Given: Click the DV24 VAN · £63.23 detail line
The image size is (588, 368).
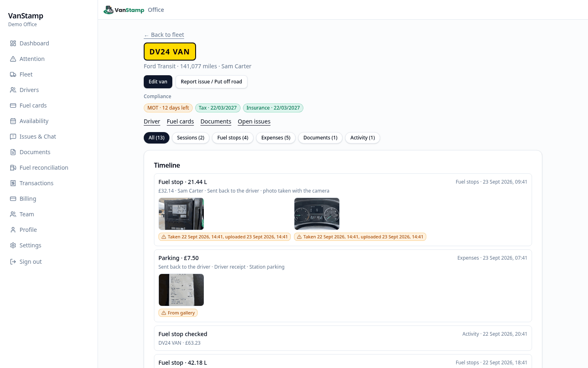Looking at the screenshot, I should click(x=180, y=343).
